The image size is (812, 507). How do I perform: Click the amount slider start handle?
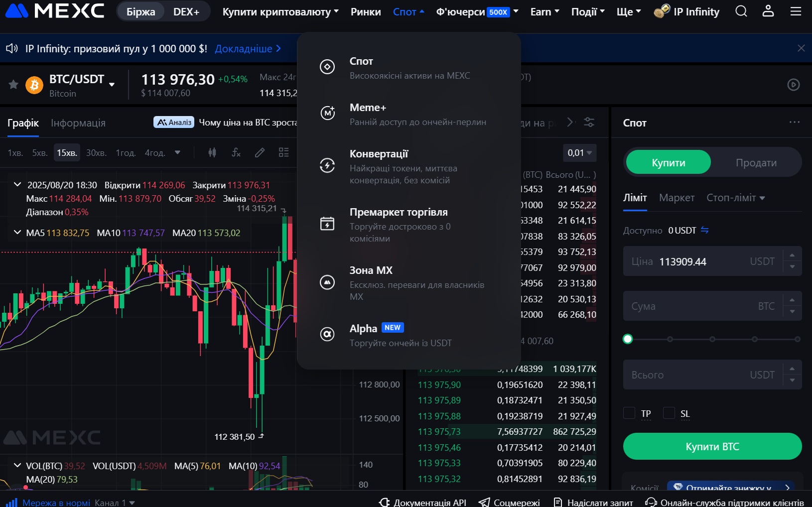pos(628,339)
